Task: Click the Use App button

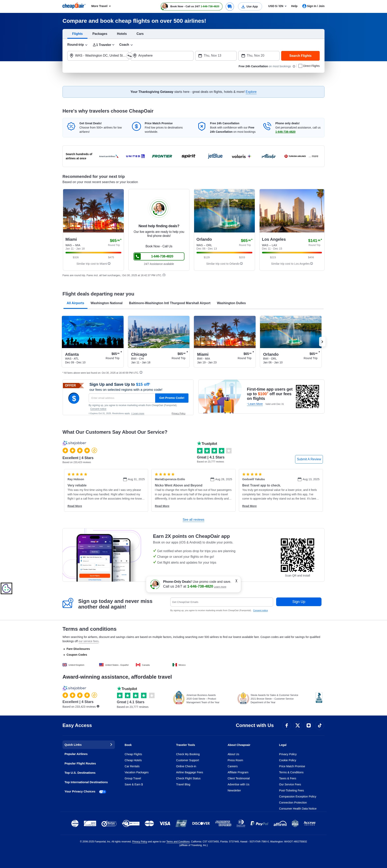Action: (x=250, y=6)
